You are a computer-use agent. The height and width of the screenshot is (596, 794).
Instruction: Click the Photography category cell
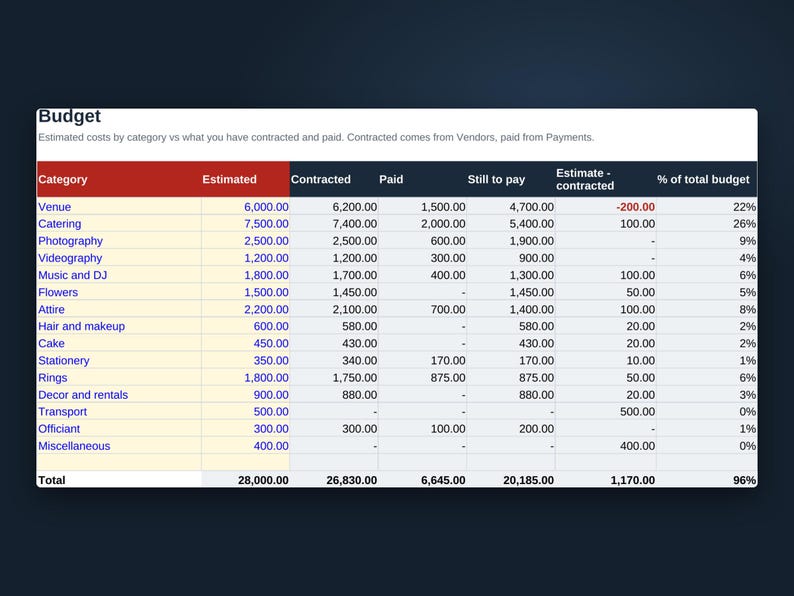[119, 241]
